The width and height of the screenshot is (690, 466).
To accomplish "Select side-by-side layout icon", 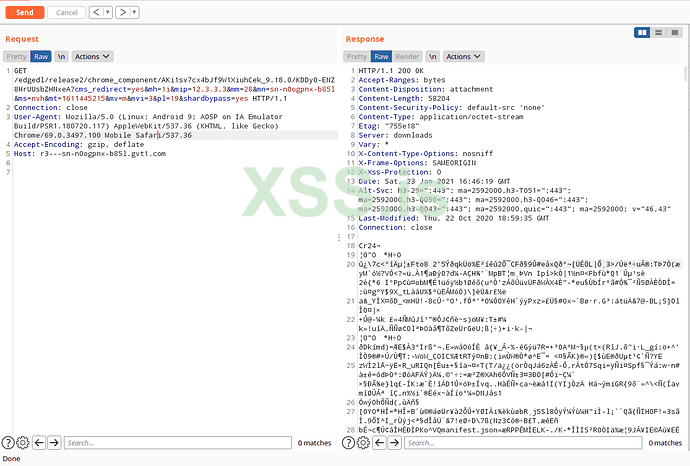I will point(642,33).
